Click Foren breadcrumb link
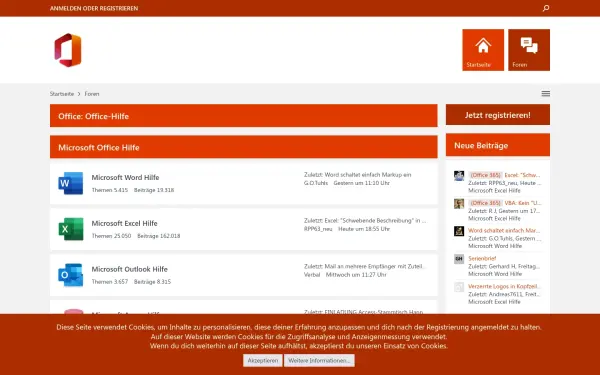This screenshot has width=600, height=375. pyautogui.click(x=92, y=94)
